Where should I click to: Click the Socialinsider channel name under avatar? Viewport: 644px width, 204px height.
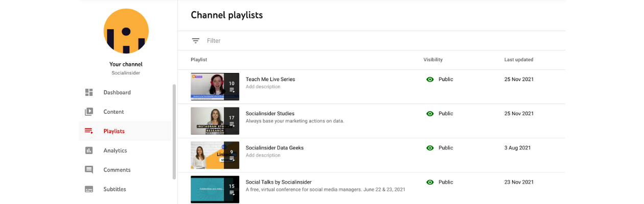[126, 73]
